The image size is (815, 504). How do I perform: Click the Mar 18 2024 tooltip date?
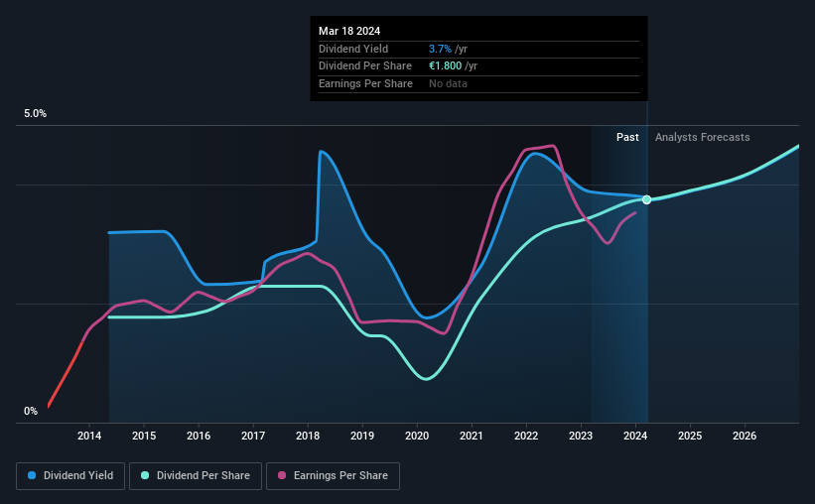349,31
